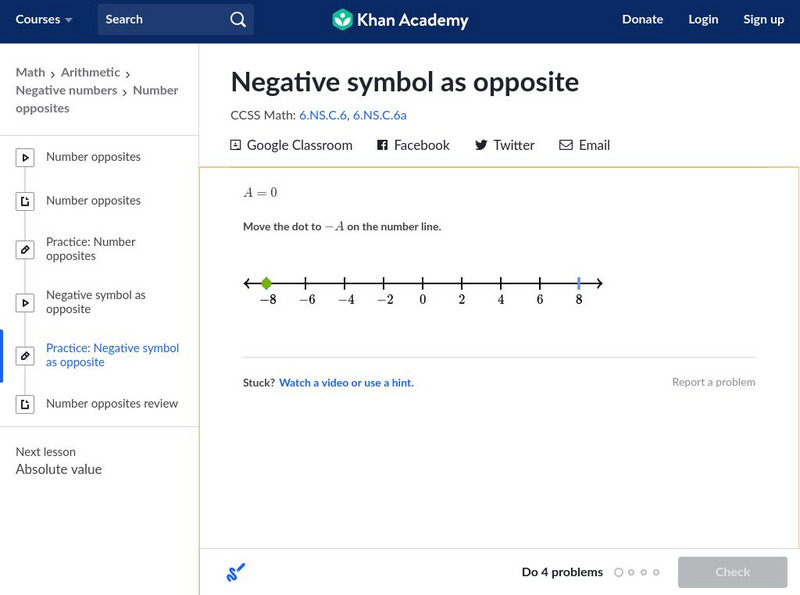Click the Email envelope icon
800x595 pixels.
(566, 145)
